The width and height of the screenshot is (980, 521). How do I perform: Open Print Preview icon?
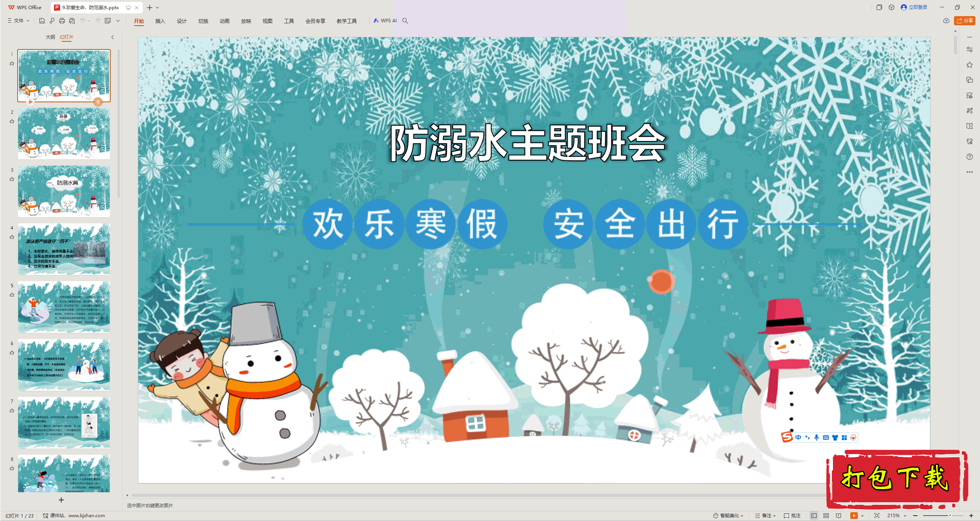coord(72,21)
